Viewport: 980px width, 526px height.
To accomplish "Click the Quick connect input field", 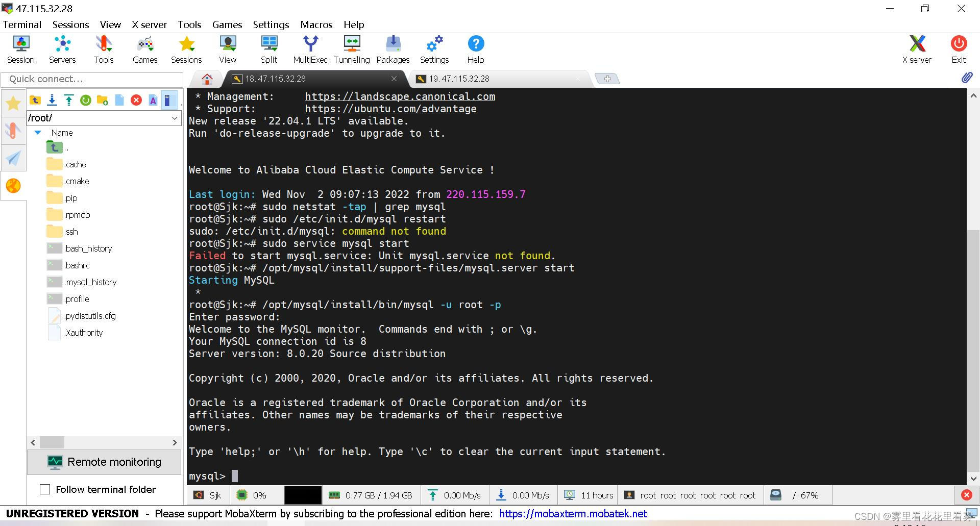I will pos(92,79).
